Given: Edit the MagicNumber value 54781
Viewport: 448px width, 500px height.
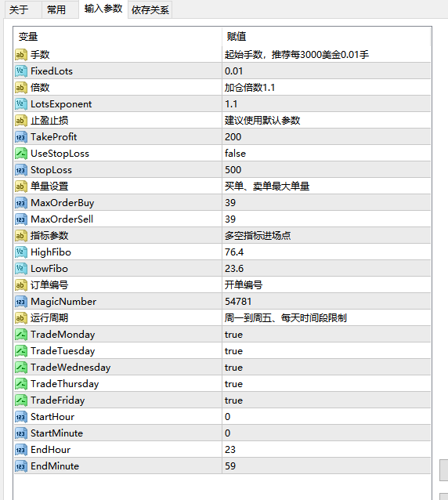Looking at the screenshot, I should [327, 302].
